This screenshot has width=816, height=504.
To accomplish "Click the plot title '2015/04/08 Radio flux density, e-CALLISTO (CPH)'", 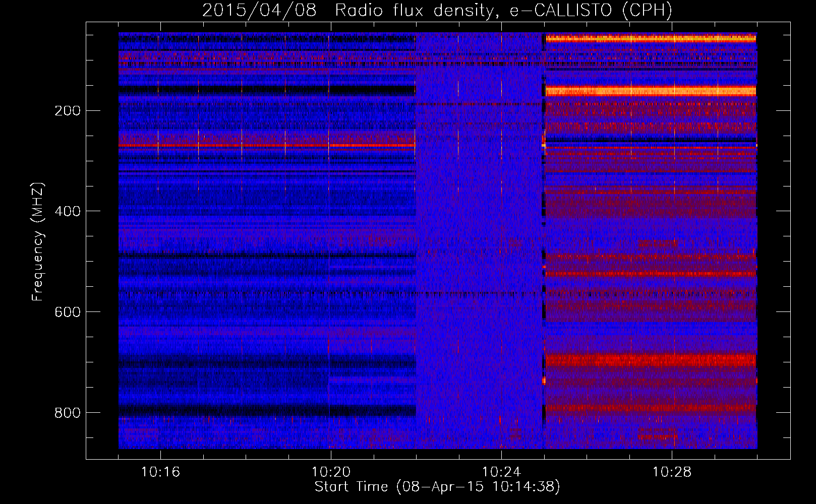I will (x=437, y=11).
